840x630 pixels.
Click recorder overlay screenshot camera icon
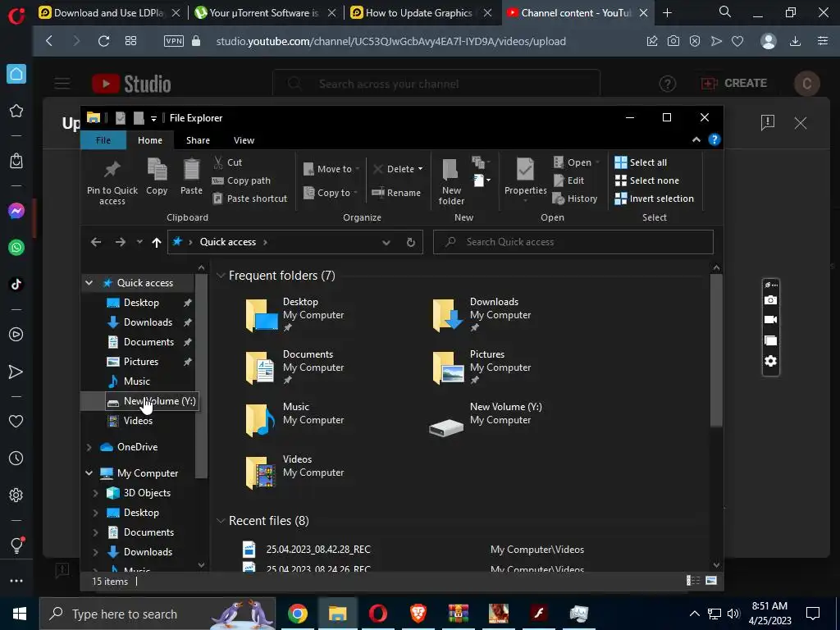[770, 300]
